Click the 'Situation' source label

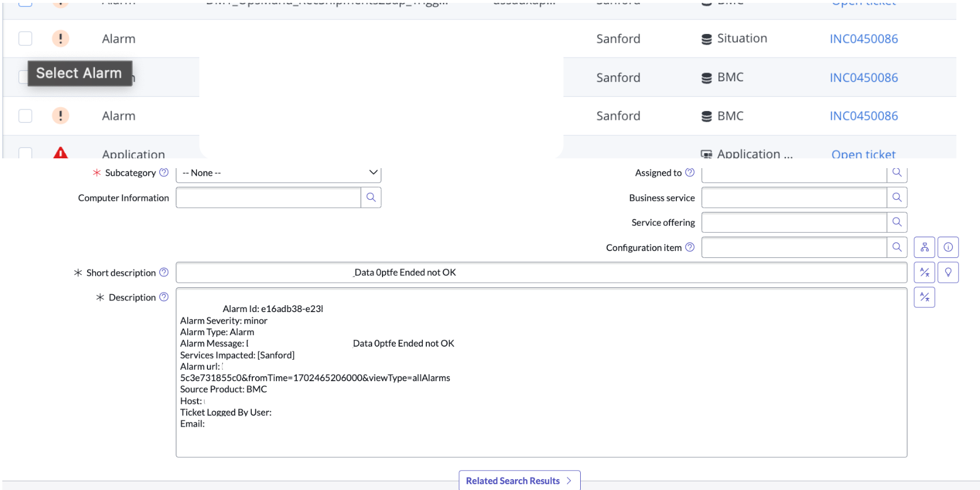742,38
